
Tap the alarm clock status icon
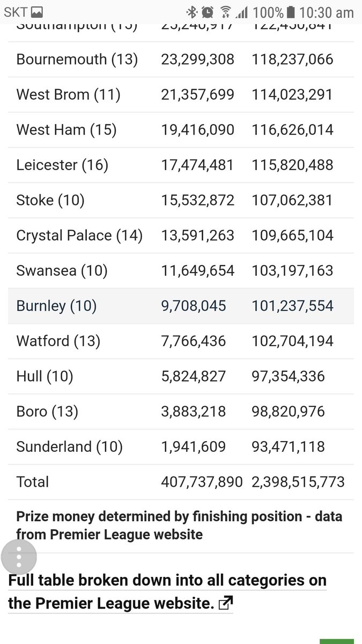coord(208,12)
